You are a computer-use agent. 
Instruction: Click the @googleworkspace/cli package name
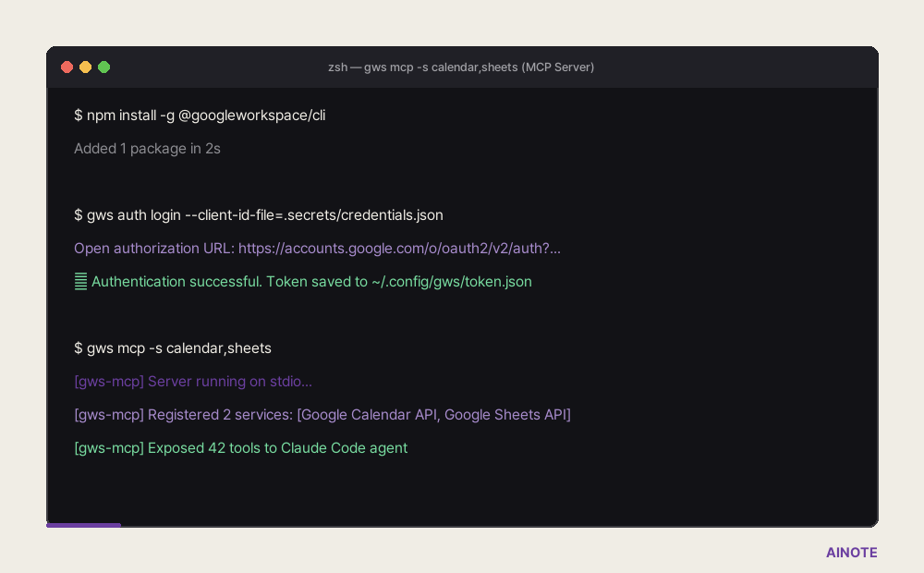click(x=252, y=115)
